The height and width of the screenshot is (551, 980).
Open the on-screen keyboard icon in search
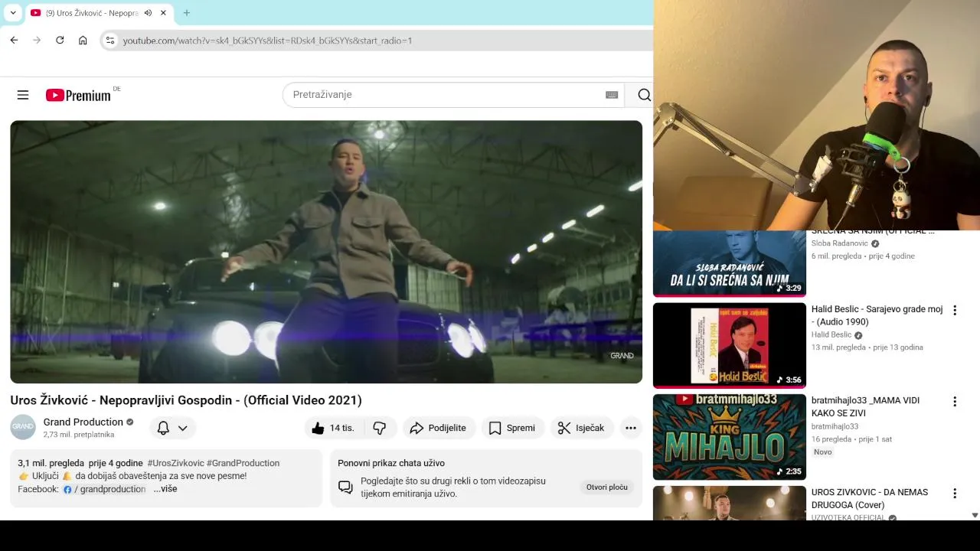tap(612, 95)
